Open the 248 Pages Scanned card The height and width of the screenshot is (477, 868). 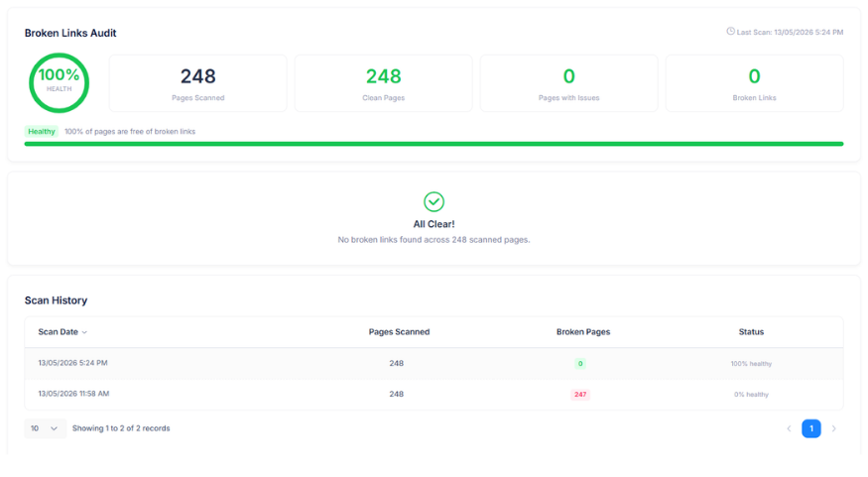[x=197, y=83]
